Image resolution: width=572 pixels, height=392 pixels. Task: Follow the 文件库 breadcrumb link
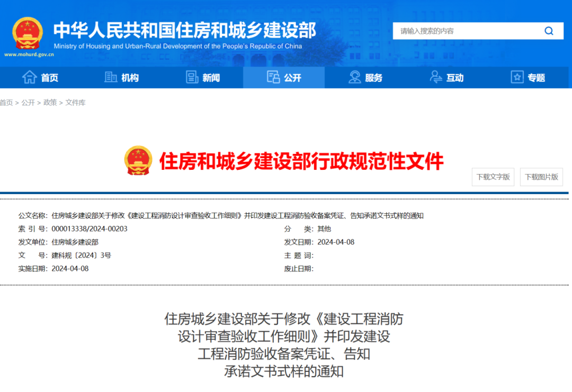coord(76,103)
